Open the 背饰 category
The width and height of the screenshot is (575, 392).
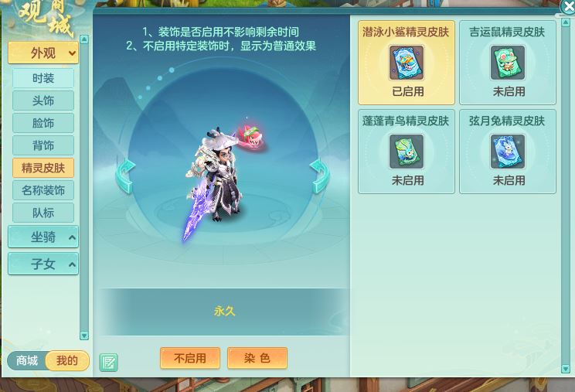[43, 145]
